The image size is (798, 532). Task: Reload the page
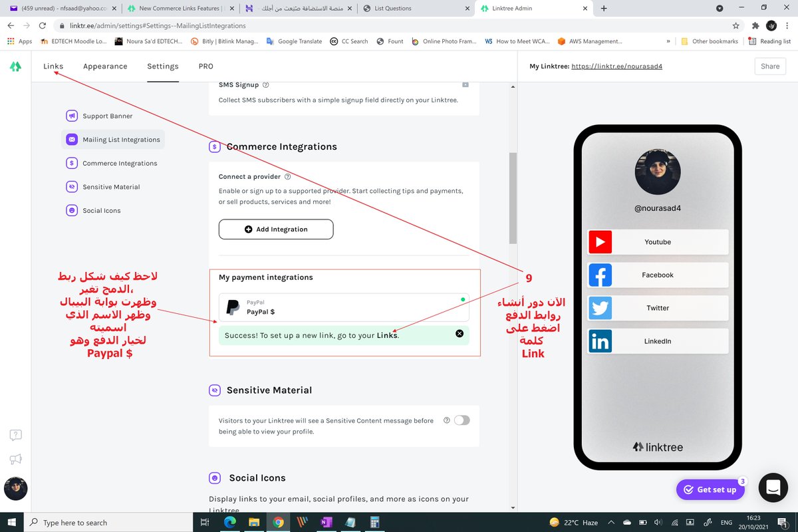[x=43, y=25]
